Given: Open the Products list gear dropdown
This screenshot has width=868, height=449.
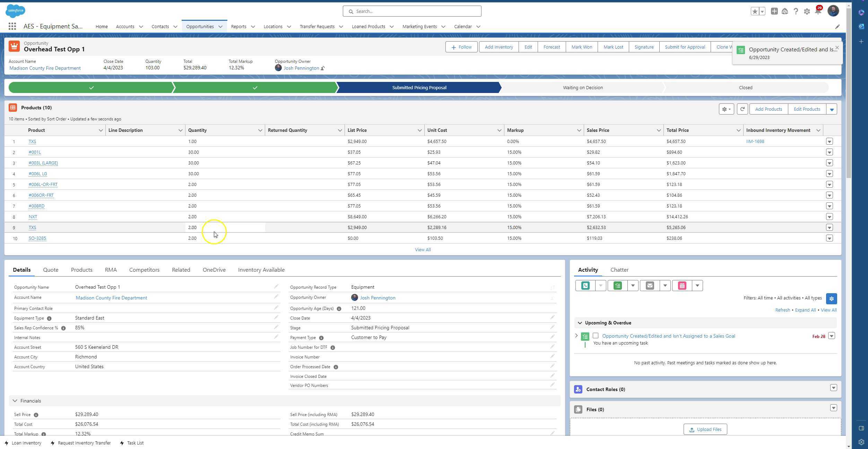Looking at the screenshot, I should pos(726,109).
